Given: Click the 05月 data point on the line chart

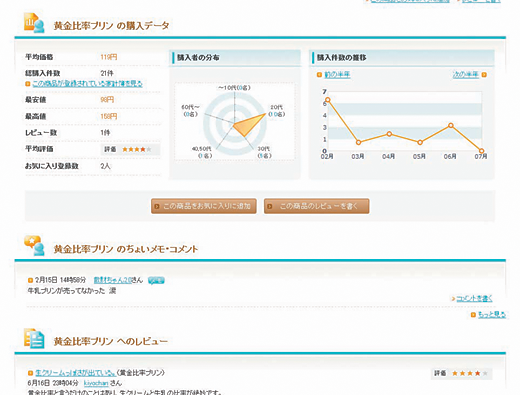Looking at the screenshot, I should coord(420,142).
